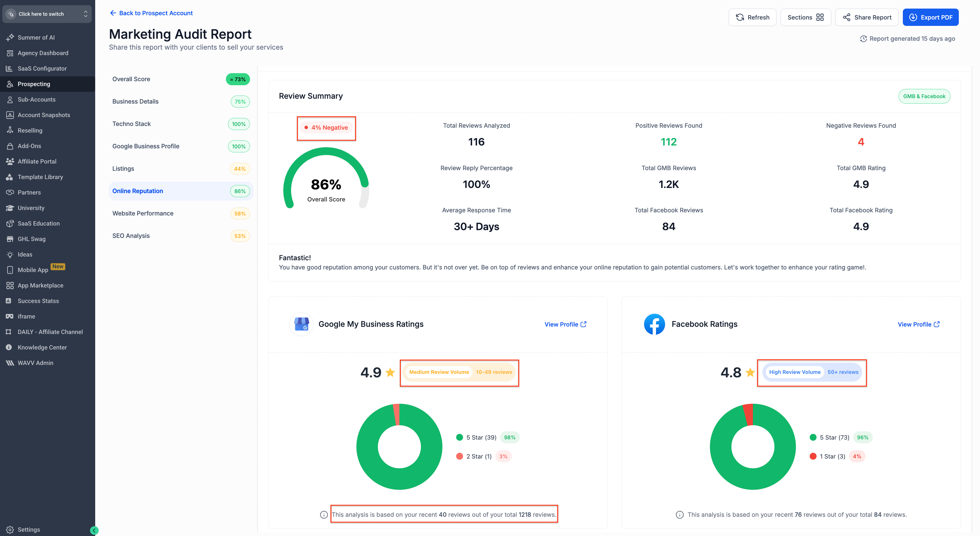Image resolution: width=980 pixels, height=536 pixels.
Task: Click the Google My Business logo
Action: 301,324
